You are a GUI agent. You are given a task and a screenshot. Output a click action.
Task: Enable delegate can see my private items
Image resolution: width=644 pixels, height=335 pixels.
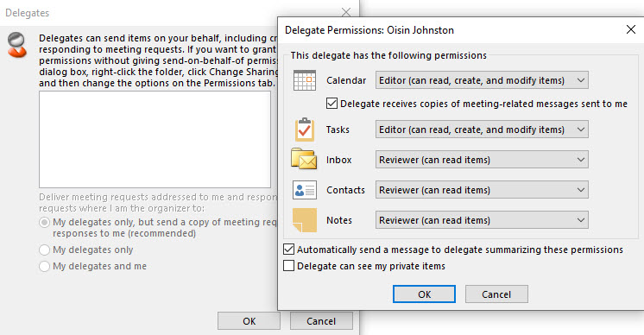[288, 266]
